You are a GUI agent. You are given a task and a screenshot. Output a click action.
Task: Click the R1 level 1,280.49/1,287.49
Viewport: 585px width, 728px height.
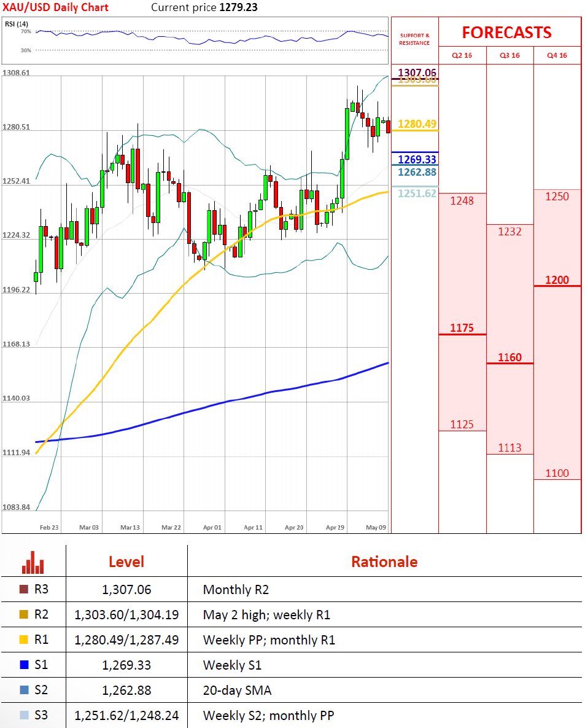point(126,640)
